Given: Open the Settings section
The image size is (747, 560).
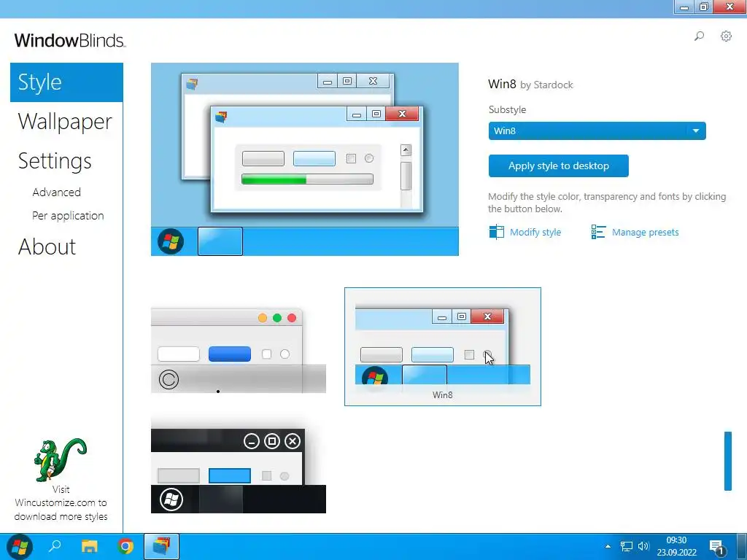Looking at the screenshot, I should (55, 161).
